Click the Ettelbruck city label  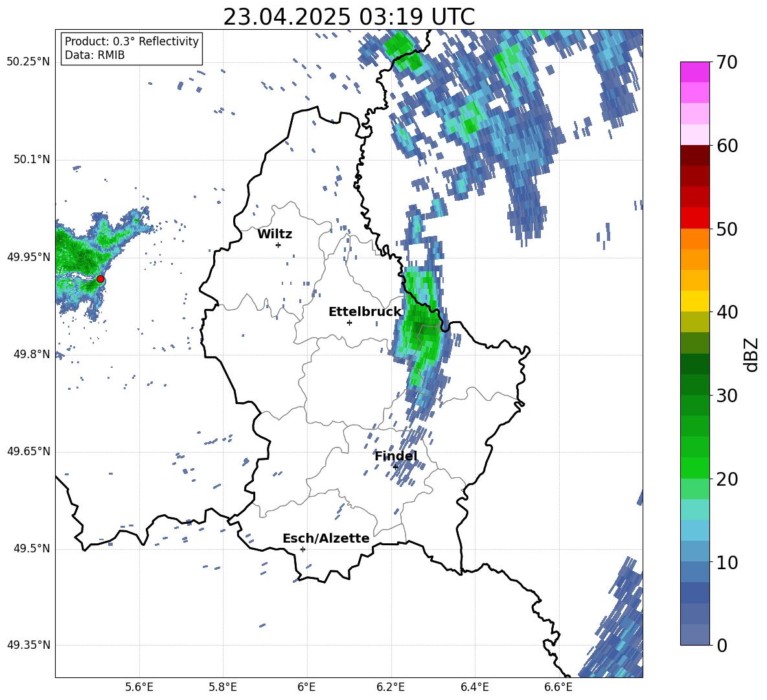coord(365,312)
